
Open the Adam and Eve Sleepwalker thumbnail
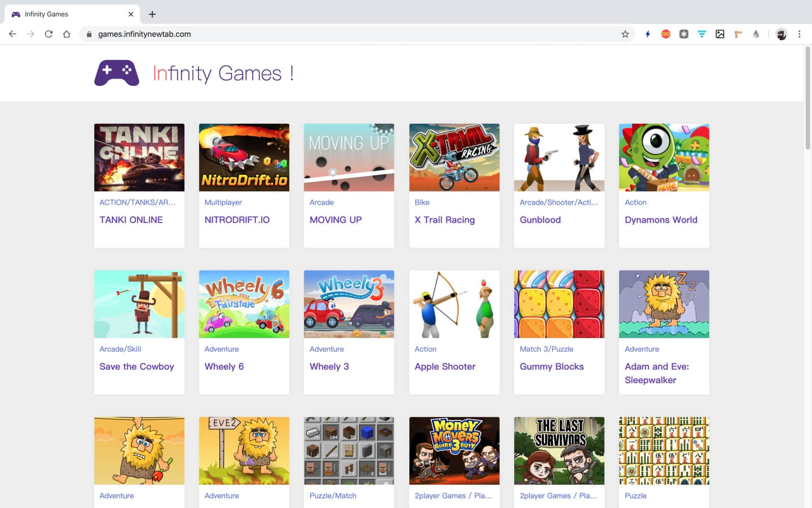(x=664, y=304)
